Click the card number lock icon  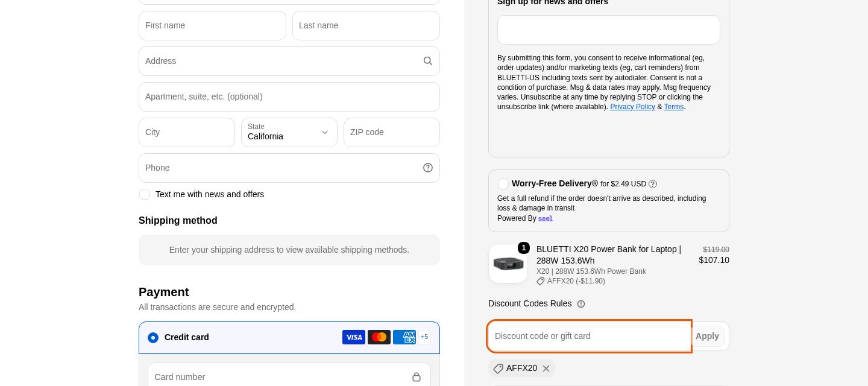point(417,377)
